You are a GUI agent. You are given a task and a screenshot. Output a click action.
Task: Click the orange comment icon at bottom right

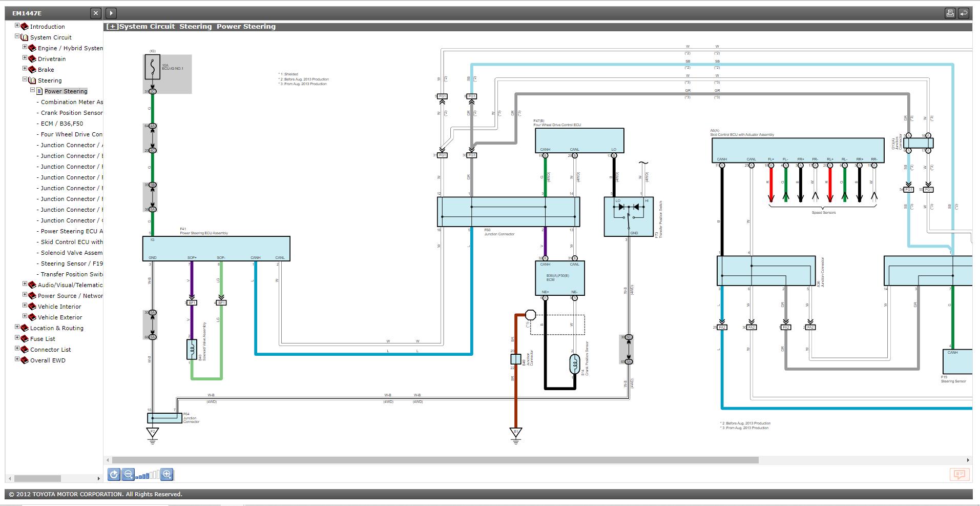coord(960,474)
